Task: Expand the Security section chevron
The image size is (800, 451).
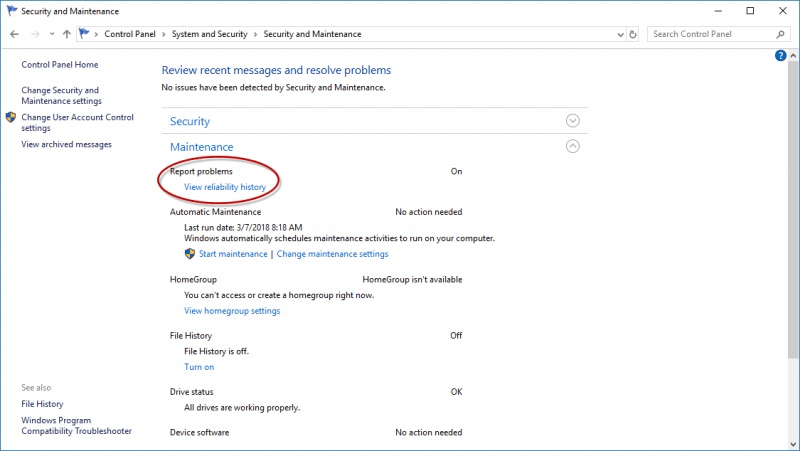Action: point(572,121)
